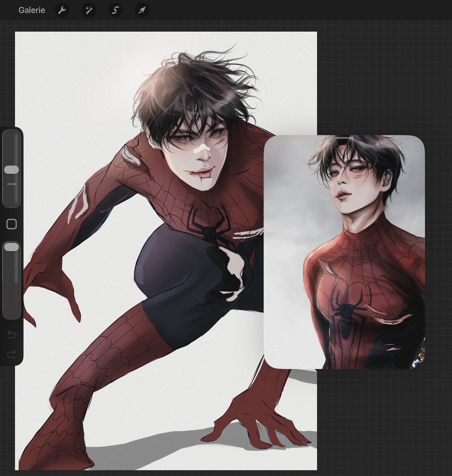
Task: Select Galerie in the top toolbar
Action: (32, 10)
